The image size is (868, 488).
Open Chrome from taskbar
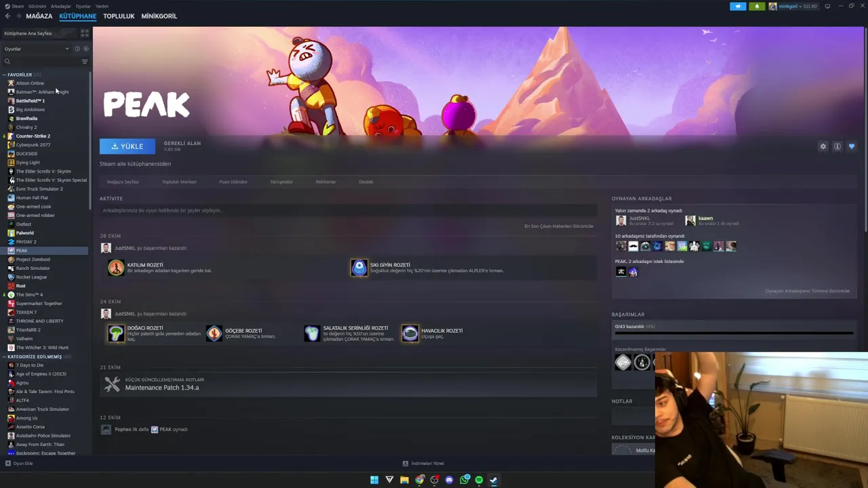tap(420, 480)
